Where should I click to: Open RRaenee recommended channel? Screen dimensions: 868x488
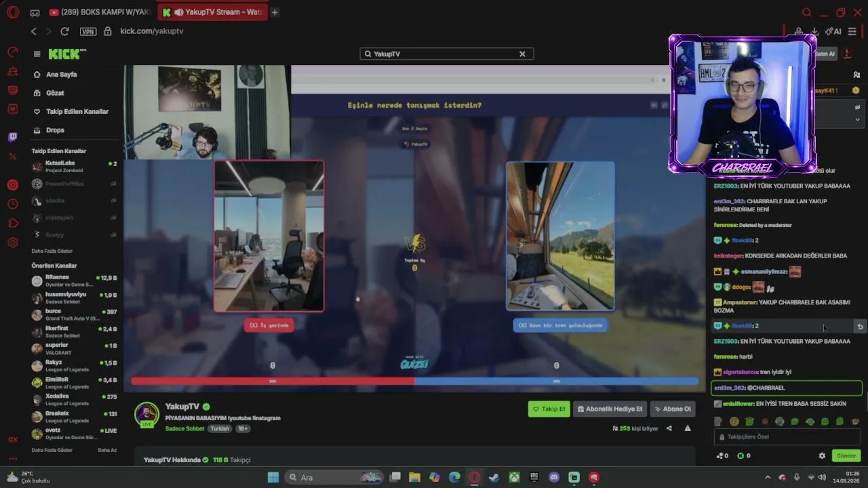[x=75, y=281]
